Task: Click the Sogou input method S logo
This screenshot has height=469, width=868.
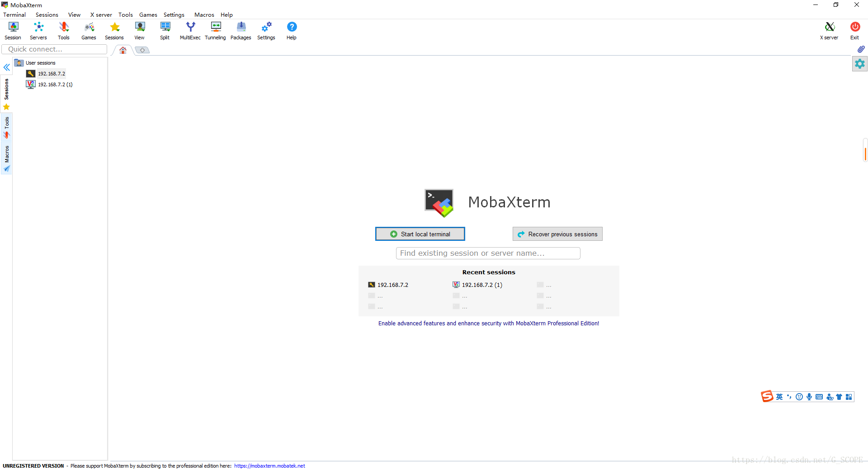Action: click(x=767, y=397)
